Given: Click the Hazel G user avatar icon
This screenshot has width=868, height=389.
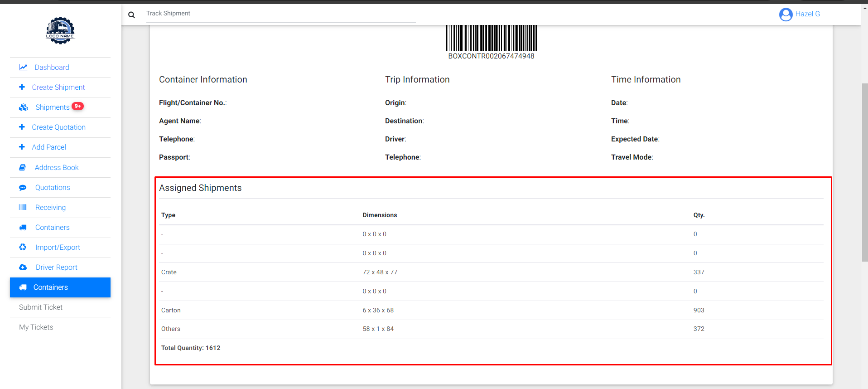Looking at the screenshot, I should tap(786, 15).
